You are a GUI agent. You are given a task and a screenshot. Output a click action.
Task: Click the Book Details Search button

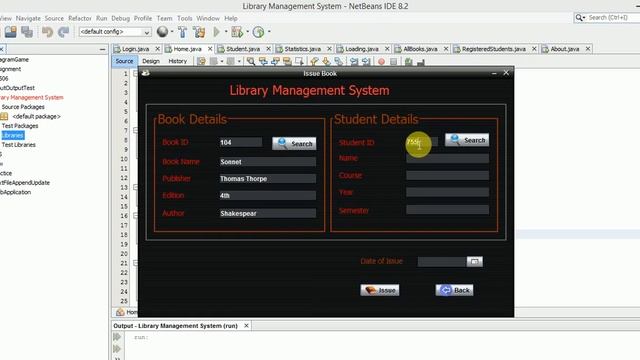point(294,144)
